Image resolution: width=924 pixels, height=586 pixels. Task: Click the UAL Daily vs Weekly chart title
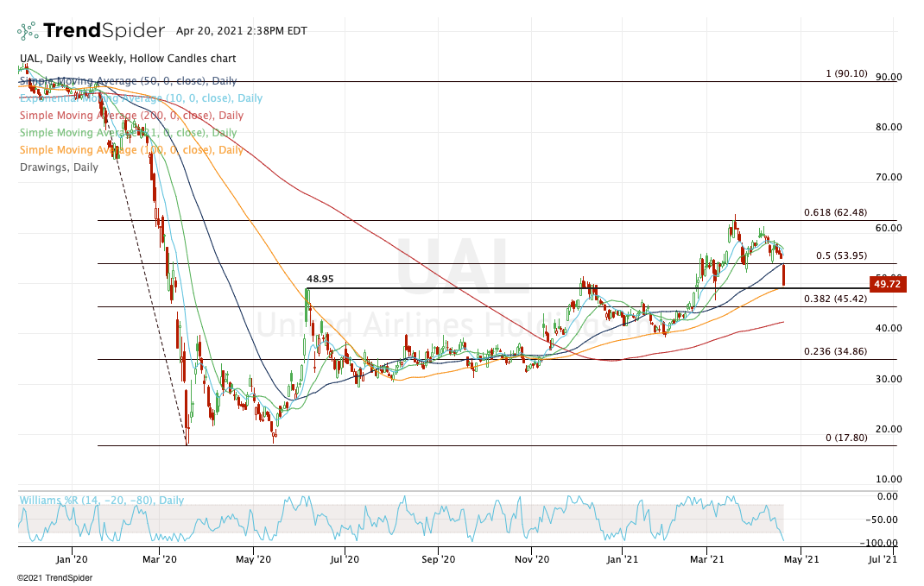(128, 59)
